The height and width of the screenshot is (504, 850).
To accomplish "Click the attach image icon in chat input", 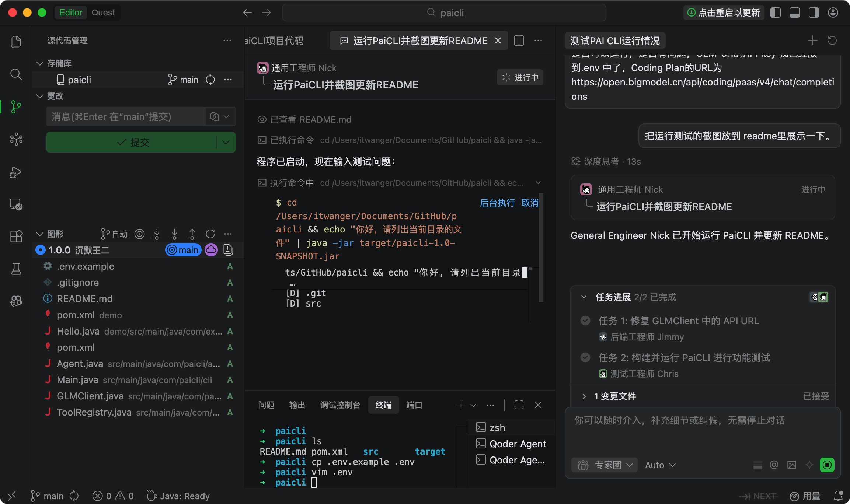I will pyautogui.click(x=791, y=465).
